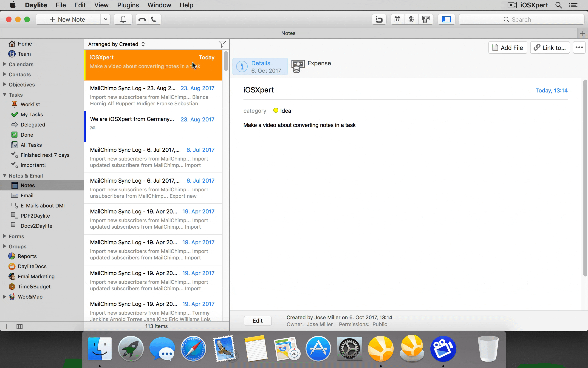The height and width of the screenshot is (368, 588).
Task: Open System Preferences from the Dock
Action: 349,348
